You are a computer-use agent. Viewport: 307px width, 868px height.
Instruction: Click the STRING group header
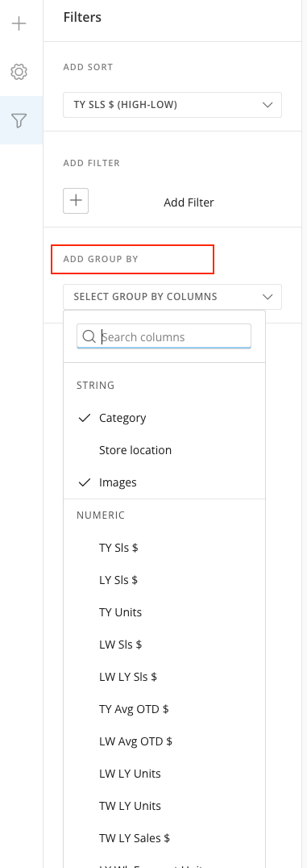96,386
